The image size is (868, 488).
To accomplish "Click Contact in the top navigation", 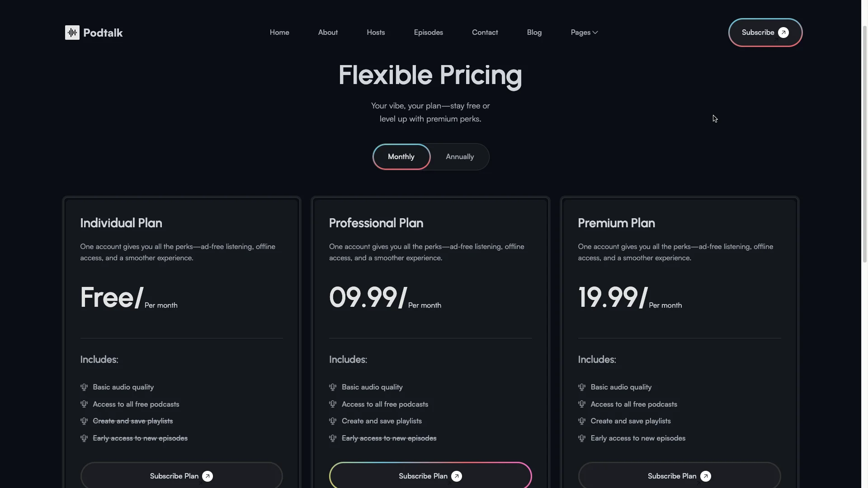I will [x=485, y=32].
